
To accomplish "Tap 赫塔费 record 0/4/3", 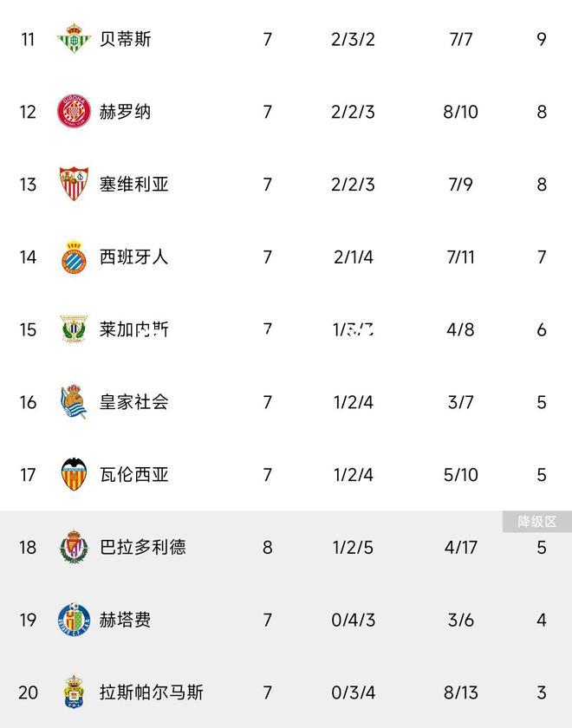I will [x=354, y=621].
